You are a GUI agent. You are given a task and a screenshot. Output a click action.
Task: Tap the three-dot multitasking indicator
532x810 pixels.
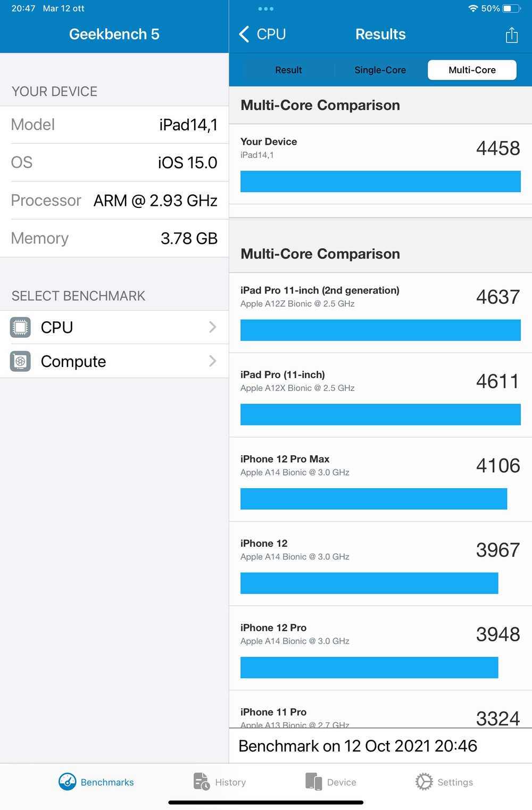coord(265,9)
